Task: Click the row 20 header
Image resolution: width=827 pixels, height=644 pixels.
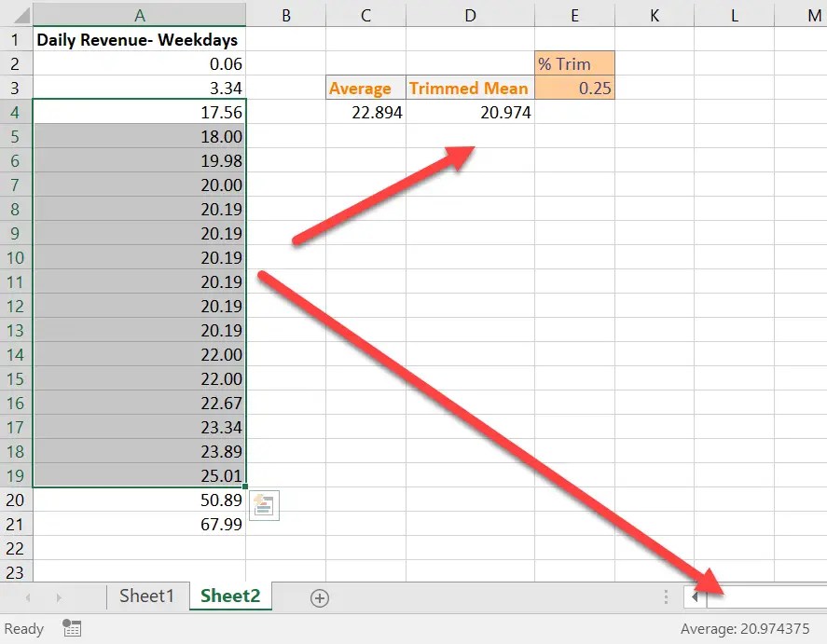Action: (x=15, y=500)
